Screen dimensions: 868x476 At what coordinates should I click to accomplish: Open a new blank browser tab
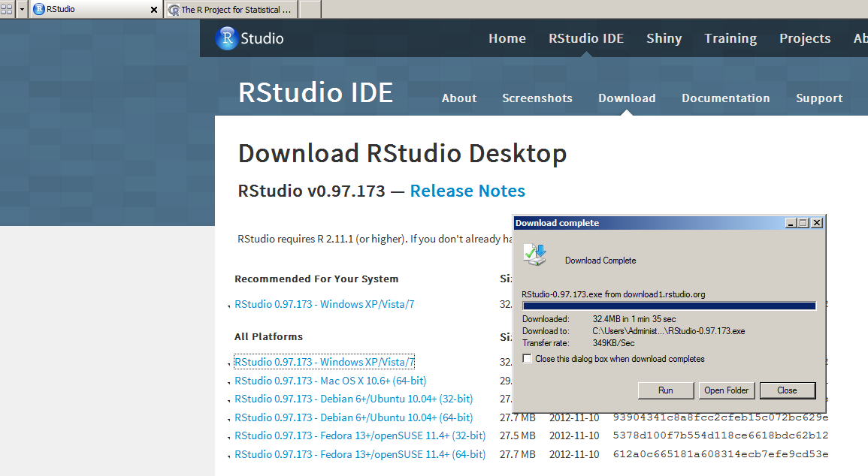point(310,10)
